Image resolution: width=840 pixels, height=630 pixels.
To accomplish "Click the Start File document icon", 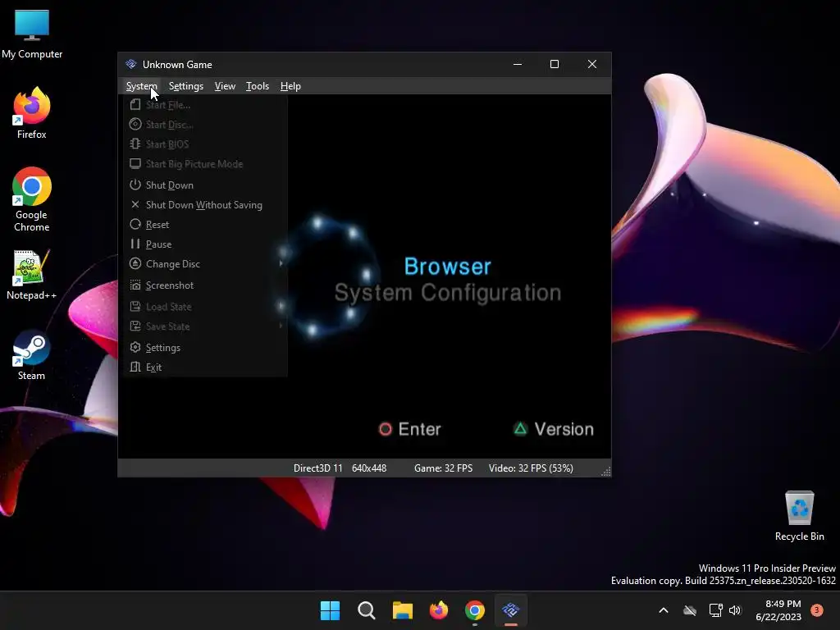I will pos(135,104).
